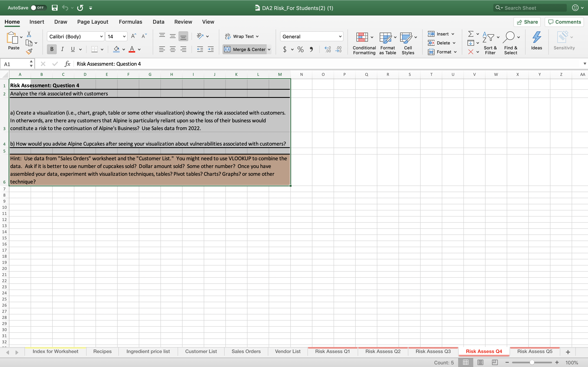This screenshot has width=588, height=367.
Task: Apply italic formatting
Action: click(x=62, y=49)
